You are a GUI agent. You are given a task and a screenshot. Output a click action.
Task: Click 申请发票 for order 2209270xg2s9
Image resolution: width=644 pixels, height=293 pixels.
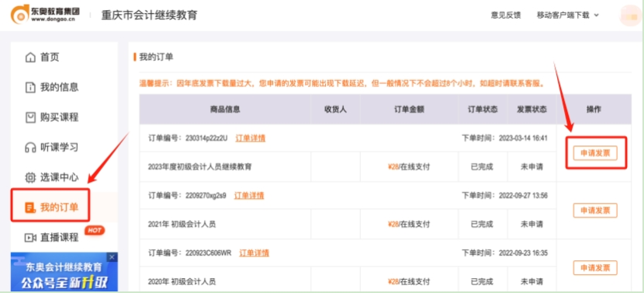(595, 211)
